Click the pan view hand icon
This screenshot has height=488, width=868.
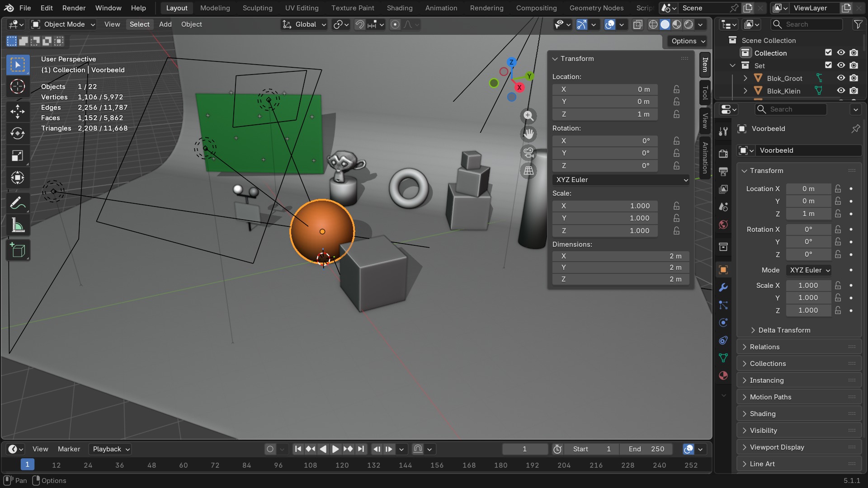click(x=528, y=134)
